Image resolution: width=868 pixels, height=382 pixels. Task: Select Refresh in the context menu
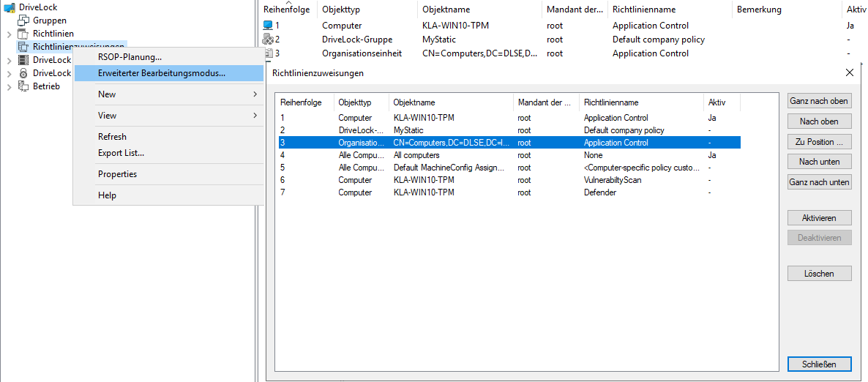tap(169, 137)
